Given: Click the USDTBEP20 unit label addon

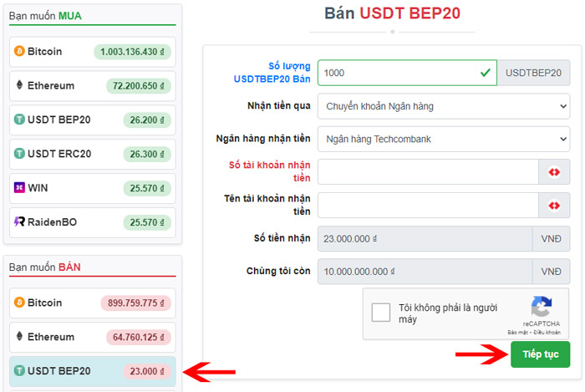Looking at the screenshot, I should pos(533,73).
